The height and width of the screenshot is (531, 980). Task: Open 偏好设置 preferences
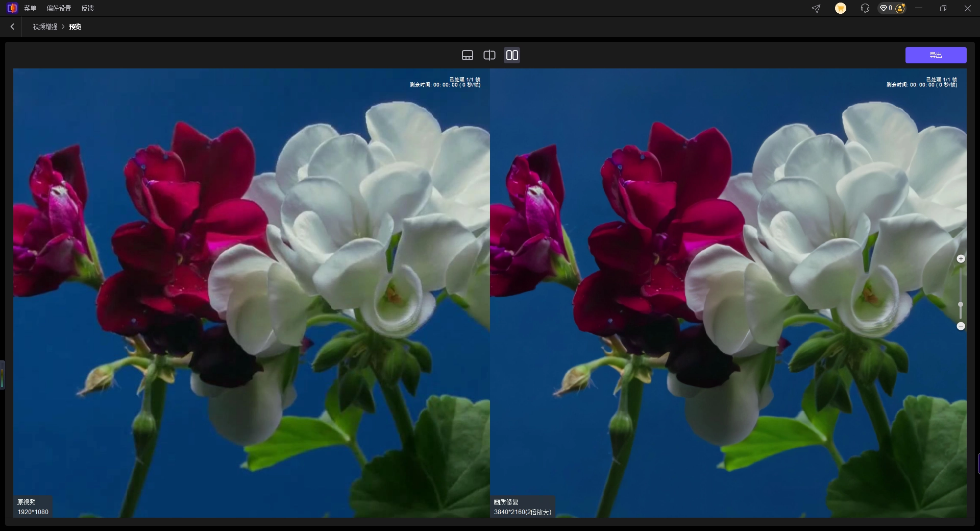pyautogui.click(x=59, y=8)
